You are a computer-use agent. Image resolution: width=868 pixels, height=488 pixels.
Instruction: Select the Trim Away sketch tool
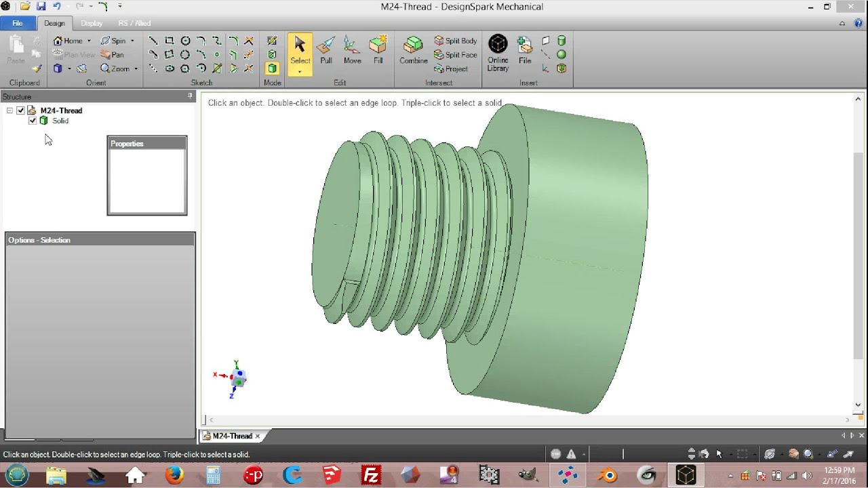coord(249,41)
